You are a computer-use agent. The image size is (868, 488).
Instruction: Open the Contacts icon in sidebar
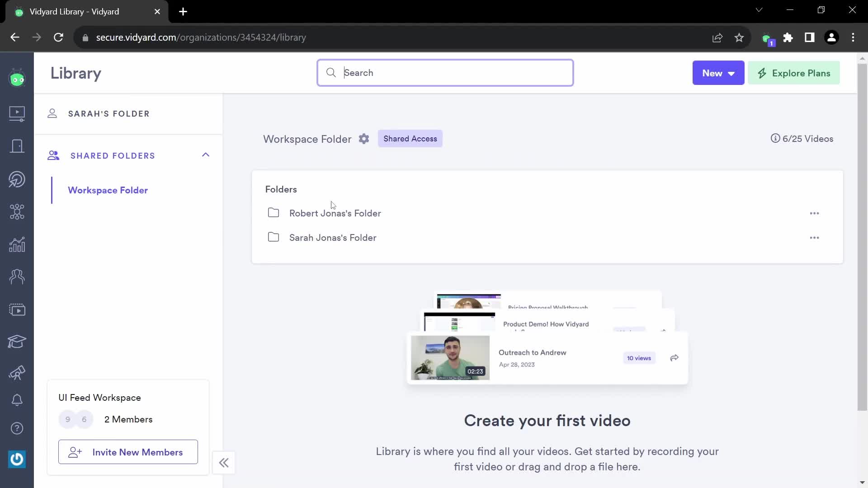[17, 276]
